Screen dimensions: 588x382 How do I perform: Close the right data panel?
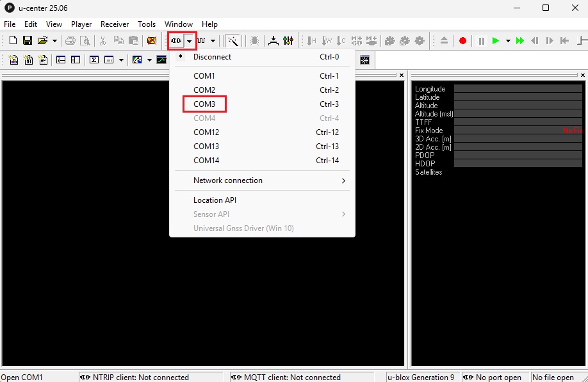[x=582, y=76]
